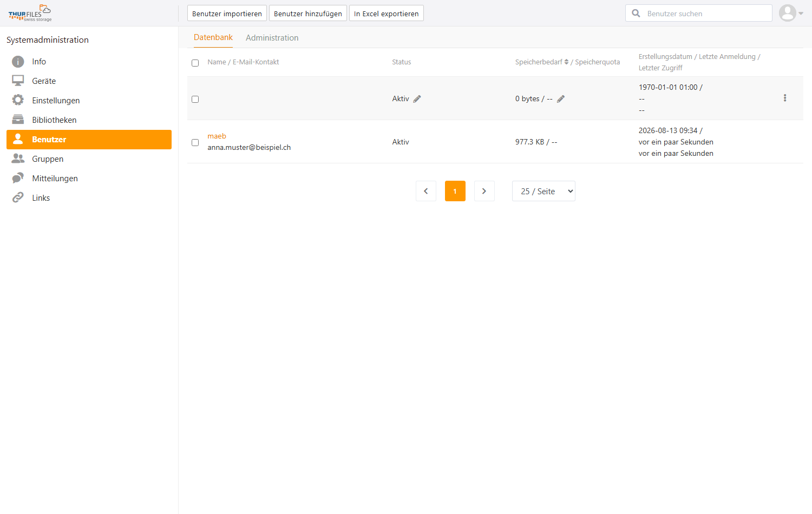This screenshot has height=514, width=812.
Task: Click the Bibliotheken drawer icon
Action: pyautogui.click(x=18, y=120)
